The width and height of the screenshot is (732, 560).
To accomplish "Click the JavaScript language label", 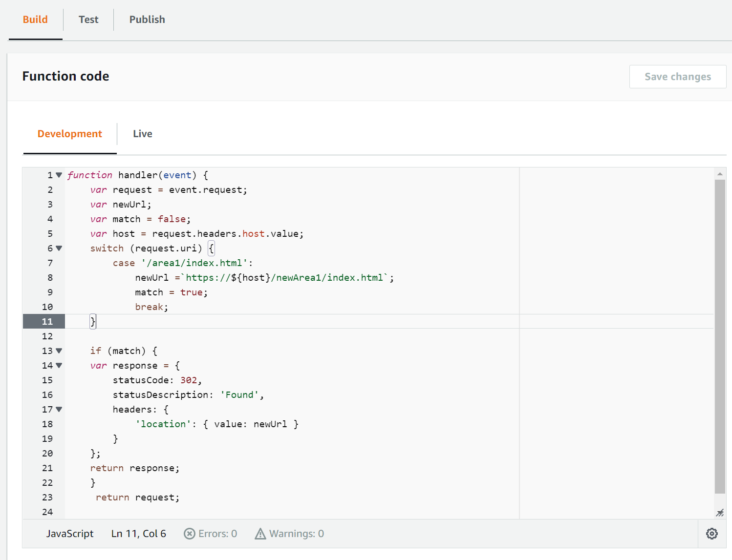I will click(x=70, y=534).
